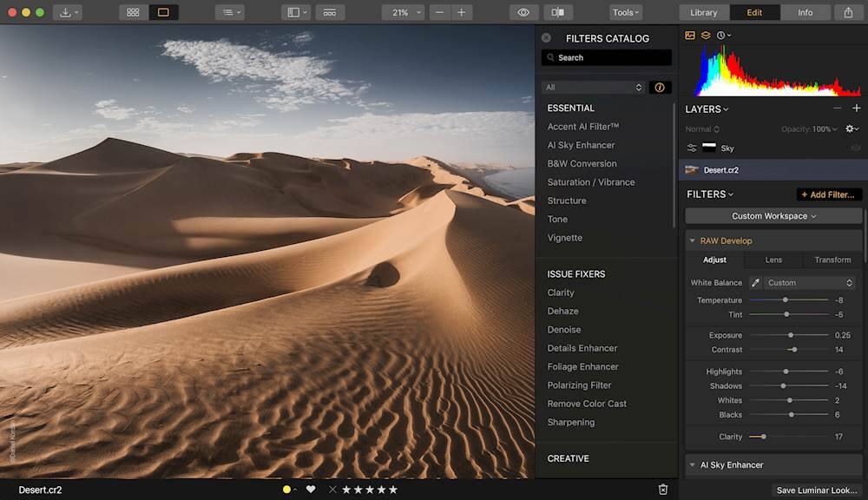Click the Add Filter button
This screenshot has height=500, width=868.
click(x=829, y=194)
